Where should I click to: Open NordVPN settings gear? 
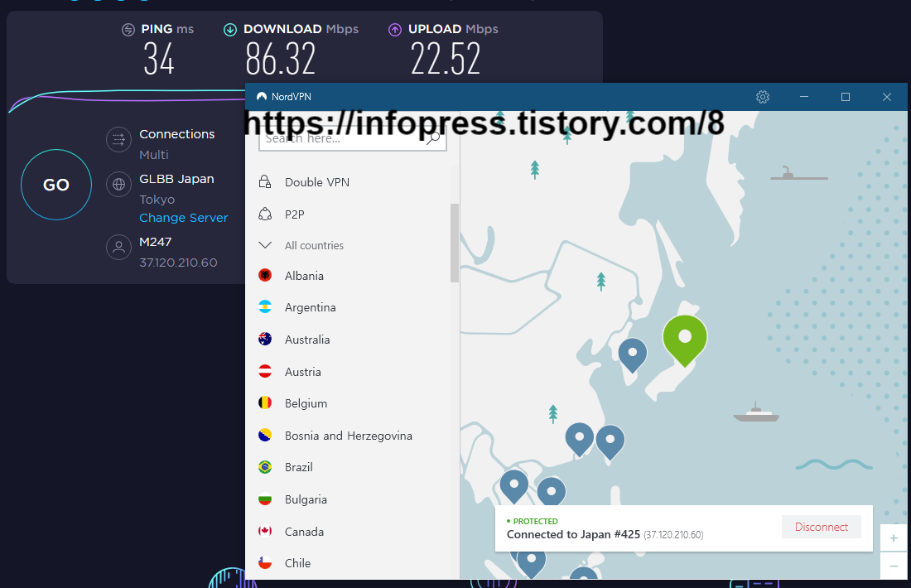point(762,97)
